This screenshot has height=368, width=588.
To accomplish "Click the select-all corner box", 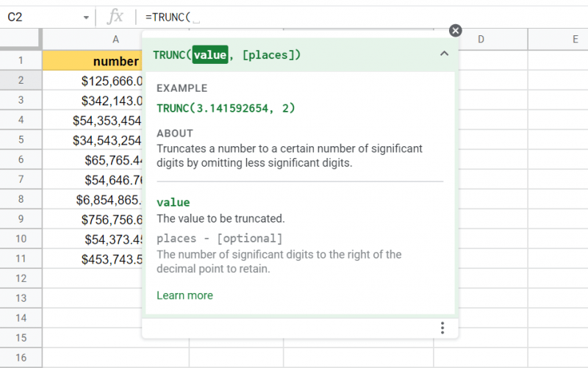I will 20,39.
